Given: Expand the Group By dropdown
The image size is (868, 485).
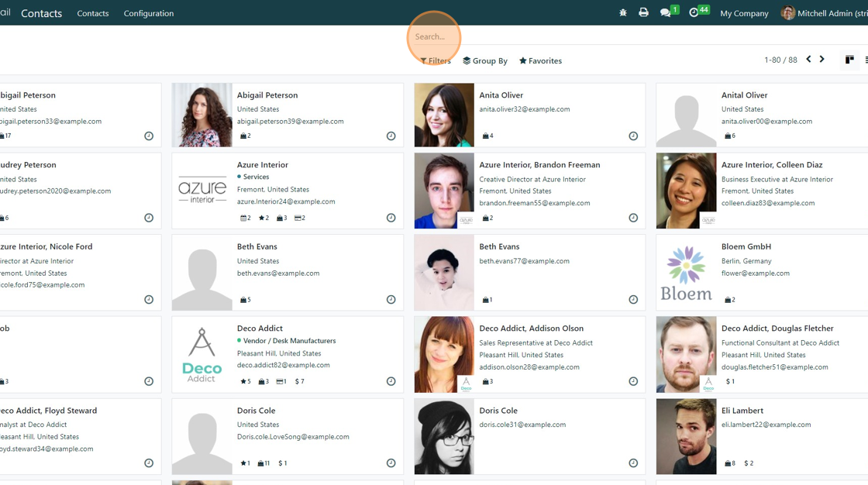Looking at the screenshot, I should (x=485, y=61).
